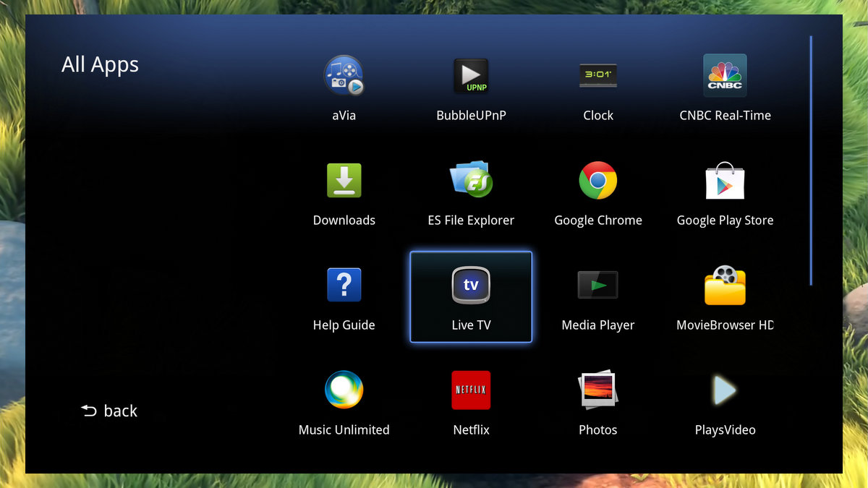Viewport: 868px width, 488px height.
Task: Click the vertical scrollbar on the right
Action: click(811, 160)
